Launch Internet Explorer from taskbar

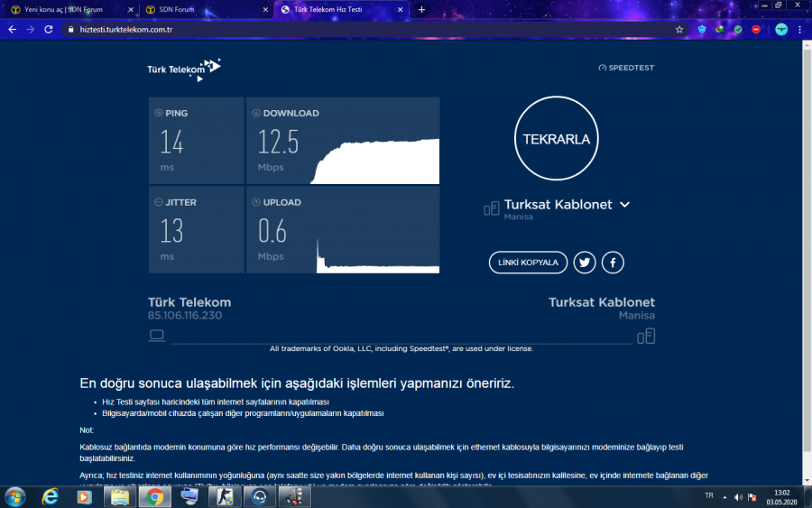[x=50, y=497]
